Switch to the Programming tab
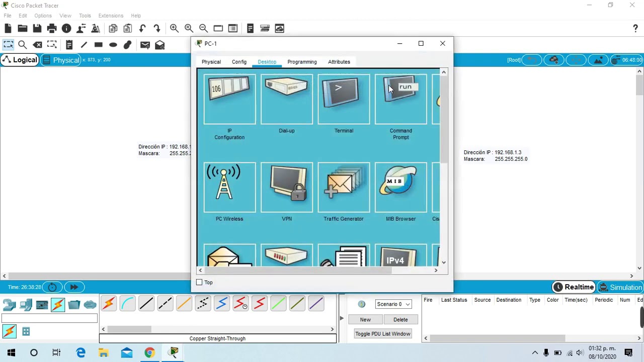 pyautogui.click(x=302, y=62)
